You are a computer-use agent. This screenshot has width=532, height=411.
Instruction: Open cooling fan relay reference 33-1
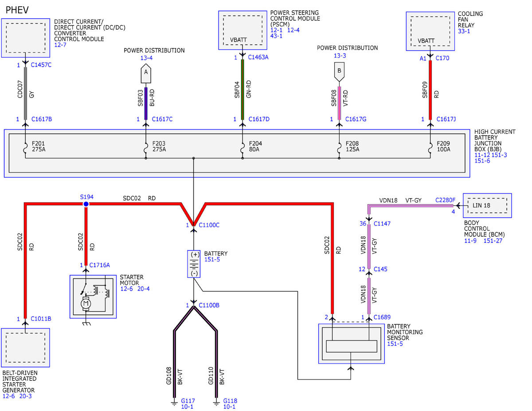(x=465, y=31)
